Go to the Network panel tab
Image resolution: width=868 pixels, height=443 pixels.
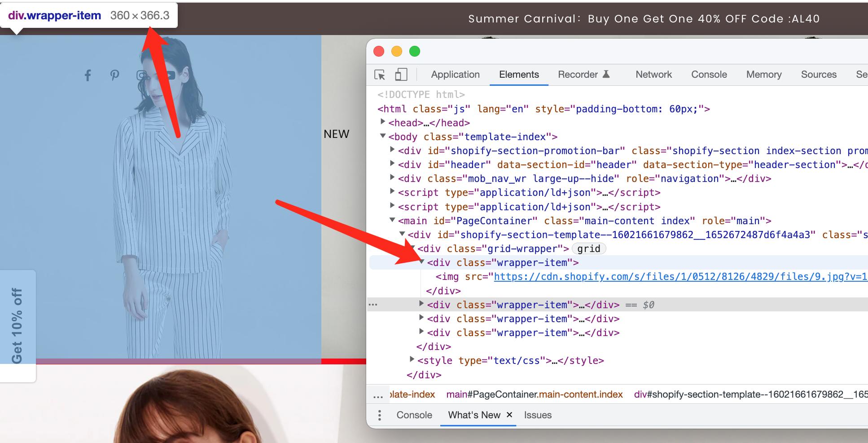tap(653, 75)
